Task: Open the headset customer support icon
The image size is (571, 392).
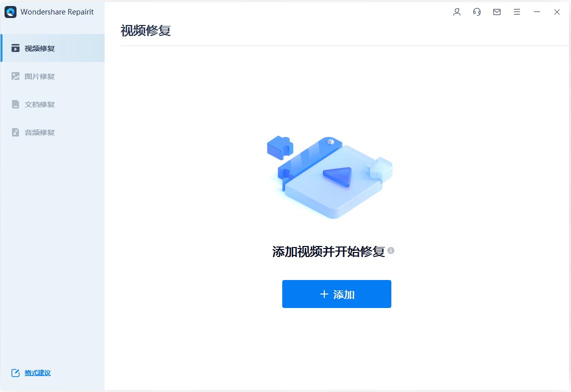Action: (477, 12)
